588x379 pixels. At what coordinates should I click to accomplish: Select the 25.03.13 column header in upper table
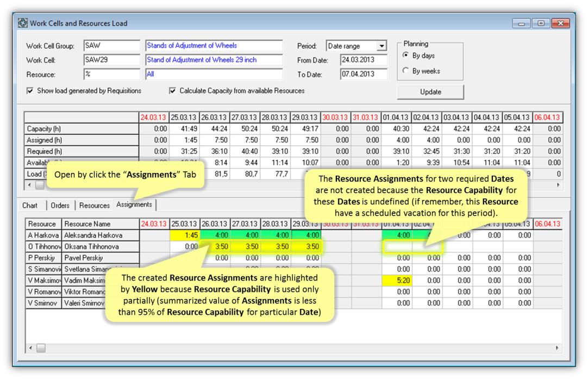tap(184, 117)
